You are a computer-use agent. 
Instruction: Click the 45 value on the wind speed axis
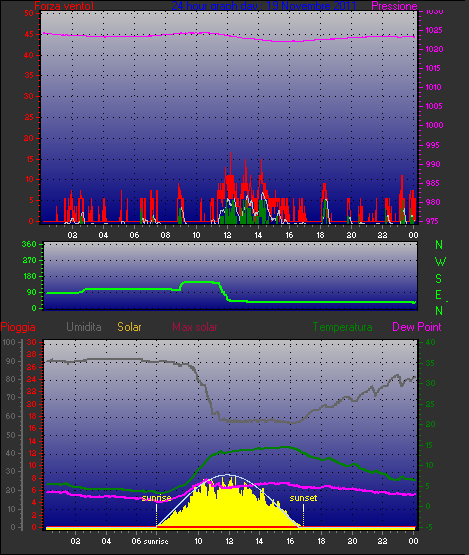pyautogui.click(x=29, y=34)
